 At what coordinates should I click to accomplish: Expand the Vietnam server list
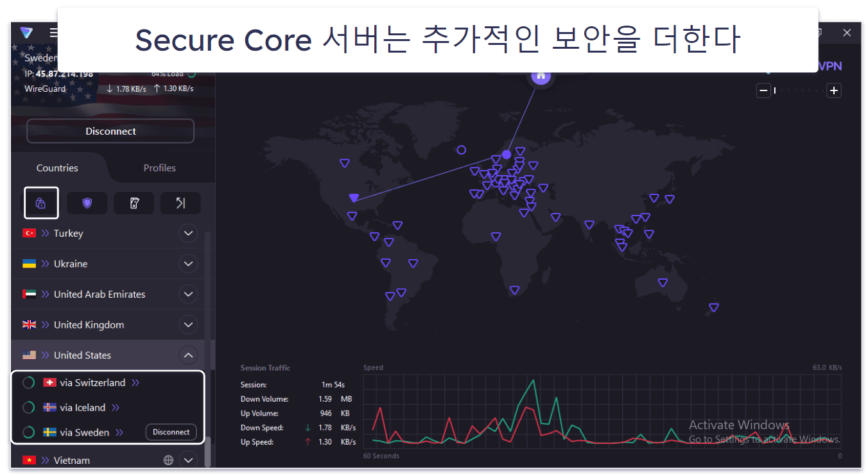188,460
